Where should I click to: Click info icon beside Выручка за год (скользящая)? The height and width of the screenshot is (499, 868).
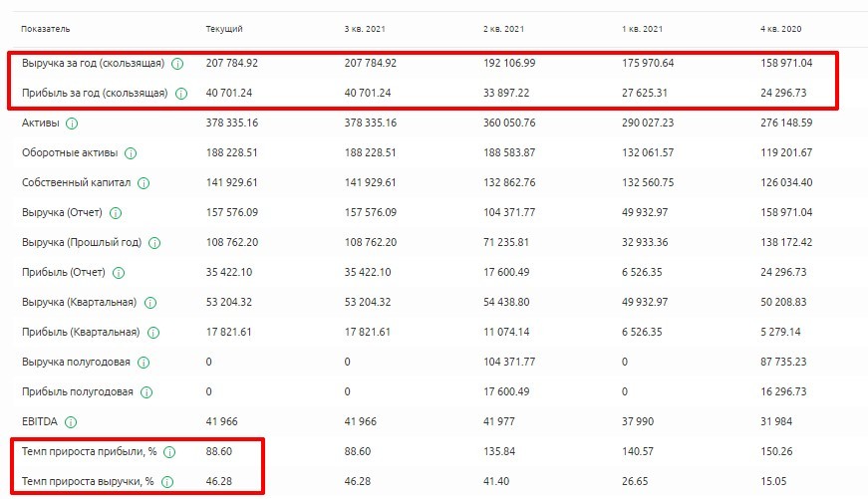[x=177, y=63]
